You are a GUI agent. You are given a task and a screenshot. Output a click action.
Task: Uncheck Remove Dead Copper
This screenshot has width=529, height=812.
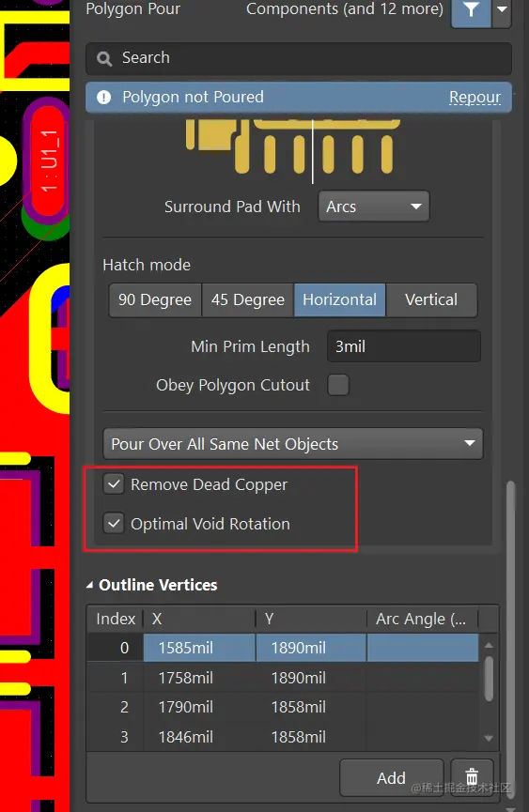114,484
